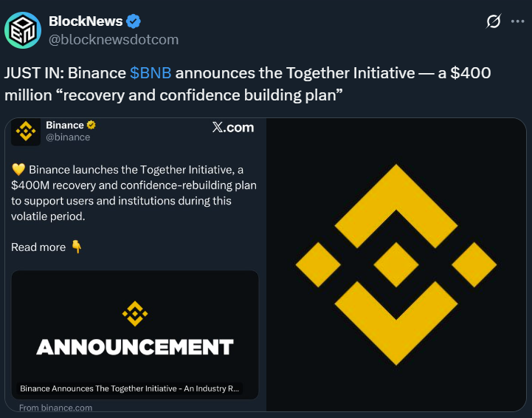Open the BlockNews display name link
Image resolution: width=532 pixels, height=418 pixels.
(x=85, y=21)
